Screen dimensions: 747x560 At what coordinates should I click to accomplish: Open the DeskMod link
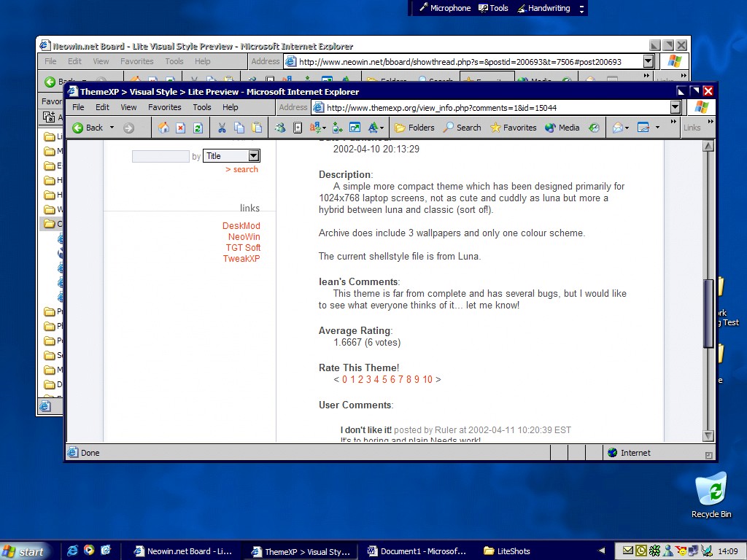[241, 226]
